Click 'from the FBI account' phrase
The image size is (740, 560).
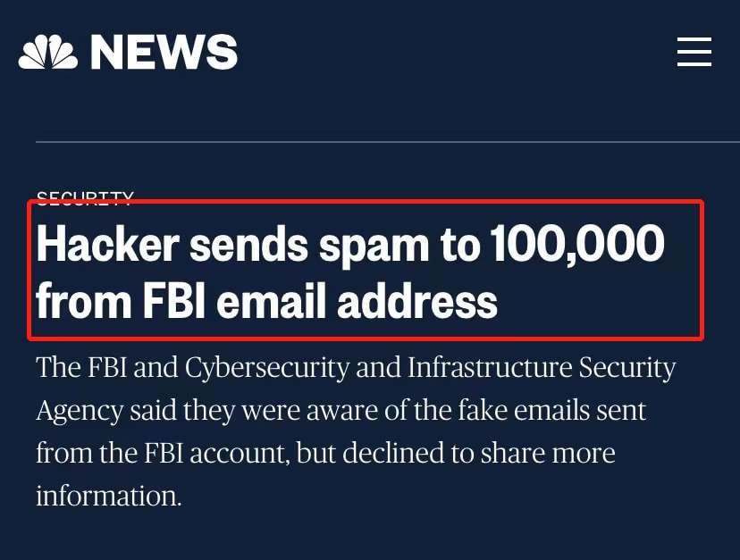tap(163, 453)
